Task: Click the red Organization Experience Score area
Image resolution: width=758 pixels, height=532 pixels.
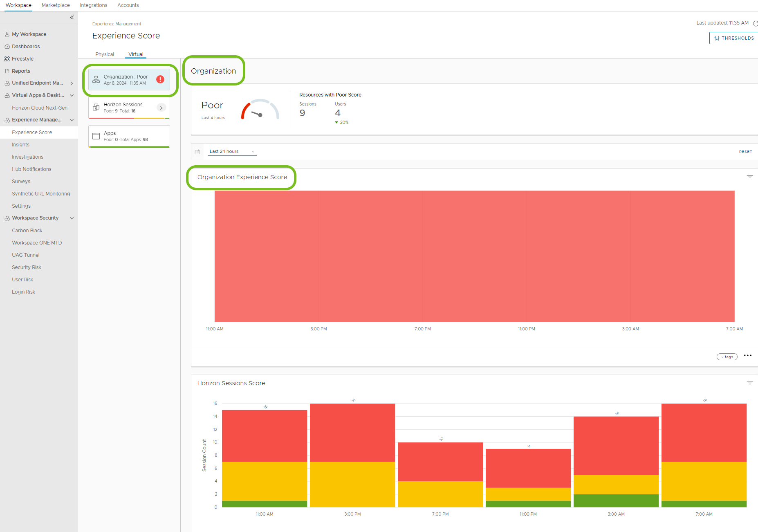Action: pyautogui.click(x=474, y=256)
